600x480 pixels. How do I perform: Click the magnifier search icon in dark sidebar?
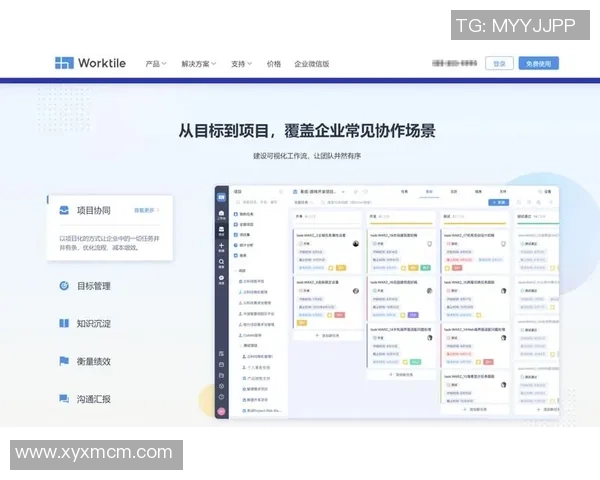point(222,263)
